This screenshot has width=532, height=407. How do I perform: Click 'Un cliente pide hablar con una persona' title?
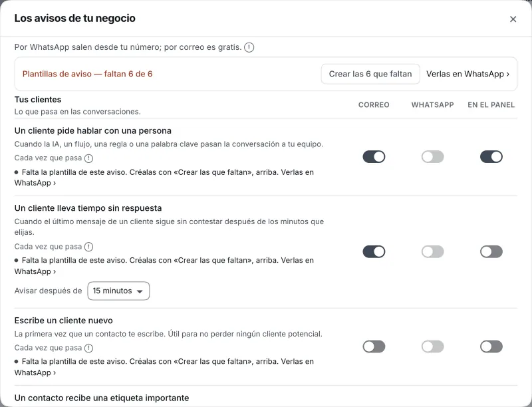[x=93, y=130]
